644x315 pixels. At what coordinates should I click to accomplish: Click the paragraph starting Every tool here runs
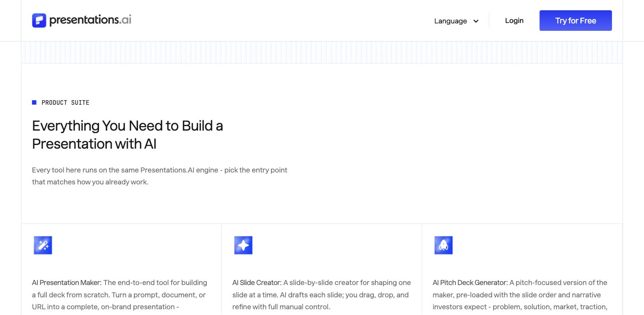point(159,176)
